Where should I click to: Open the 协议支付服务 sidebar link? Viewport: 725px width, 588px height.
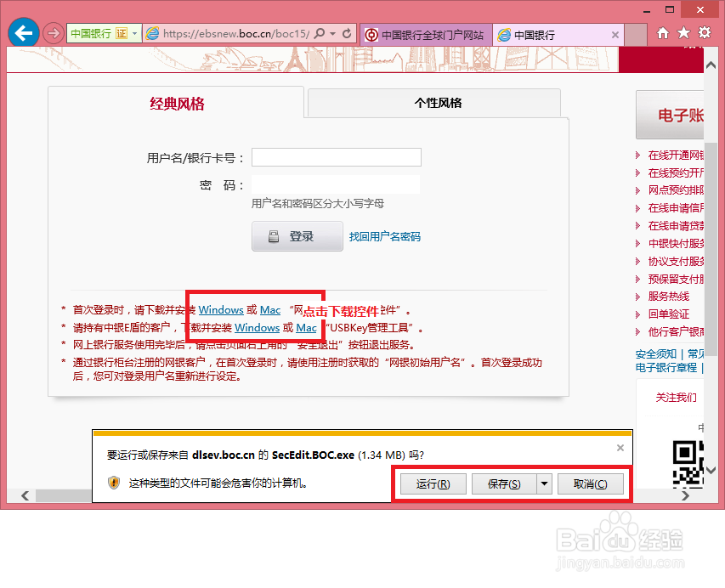[676, 261]
